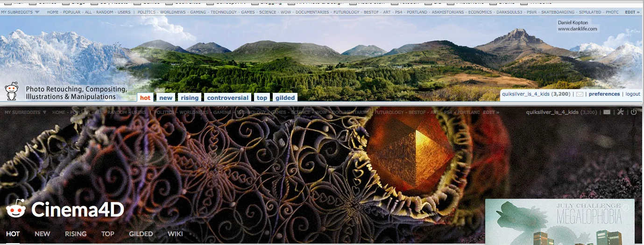Click the power logout icon in dark header
644x245 pixels.
(x=634, y=112)
